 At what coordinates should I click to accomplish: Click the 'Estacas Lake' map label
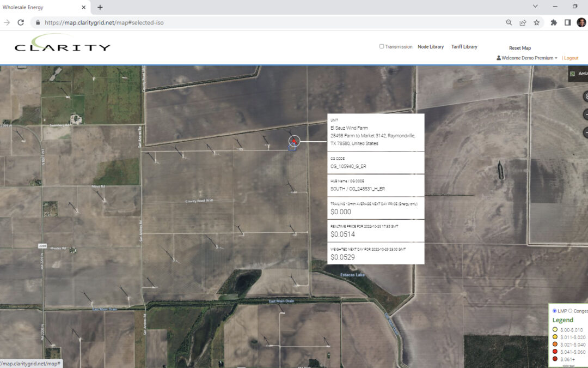(352, 275)
